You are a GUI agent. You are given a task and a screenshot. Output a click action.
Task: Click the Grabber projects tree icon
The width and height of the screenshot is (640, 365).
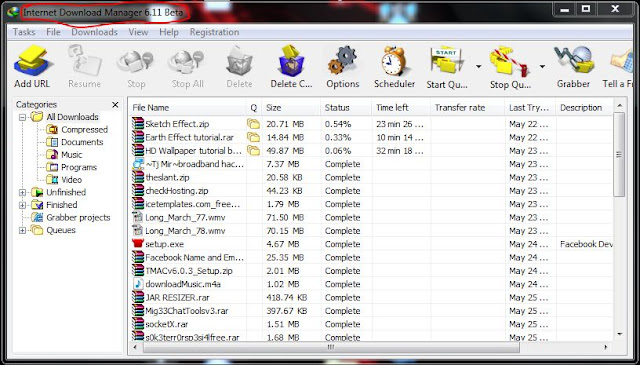coord(37,217)
